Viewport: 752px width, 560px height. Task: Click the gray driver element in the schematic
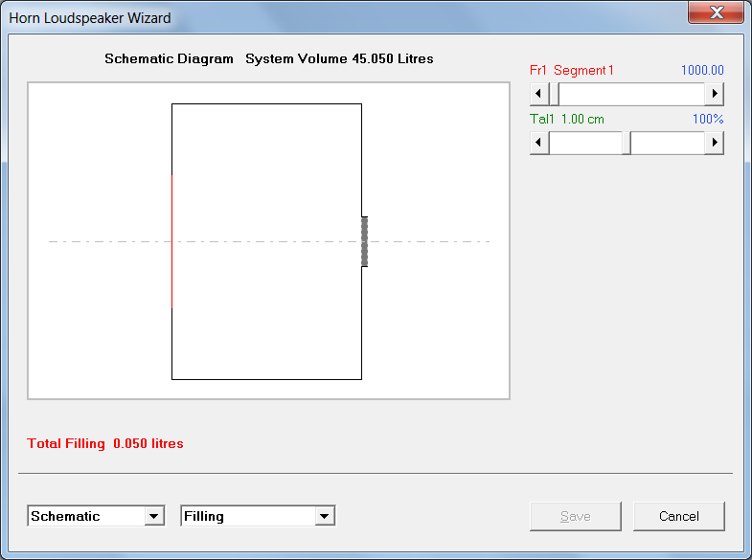(364, 241)
